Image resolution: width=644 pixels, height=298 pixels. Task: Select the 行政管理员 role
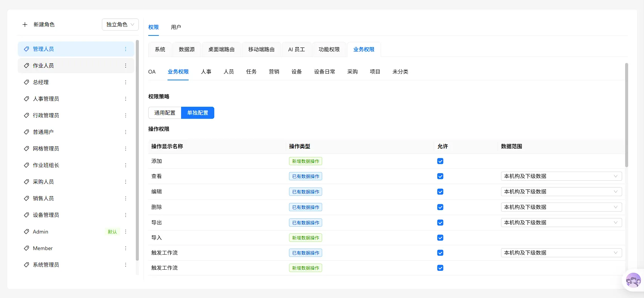click(76, 115)
